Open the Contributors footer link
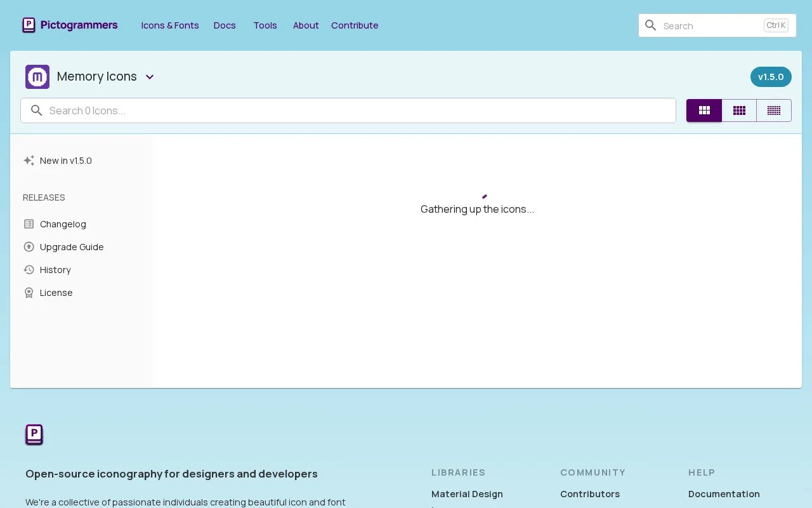812x508 pixels. point(590,494)
